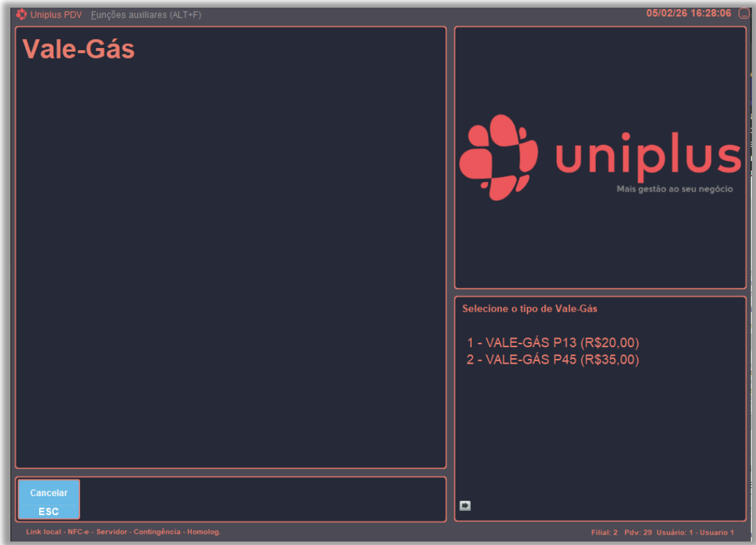
Task: Click the 'Filial: 2' status label
Action: pyautogui.click(x=604, y=532)
